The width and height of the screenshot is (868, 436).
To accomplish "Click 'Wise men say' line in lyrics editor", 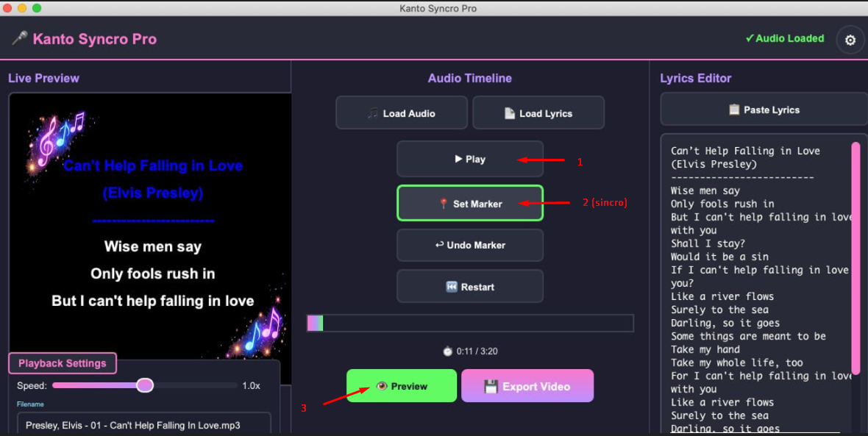I will [x=705, y=190].
